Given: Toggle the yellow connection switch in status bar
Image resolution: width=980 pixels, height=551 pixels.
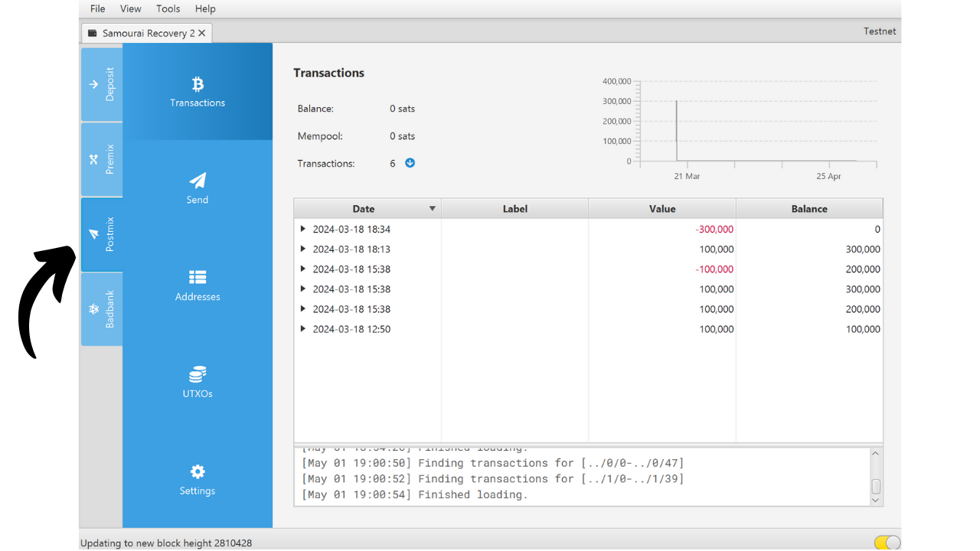Looking at the screenshot, I should [x=887, y=543].
